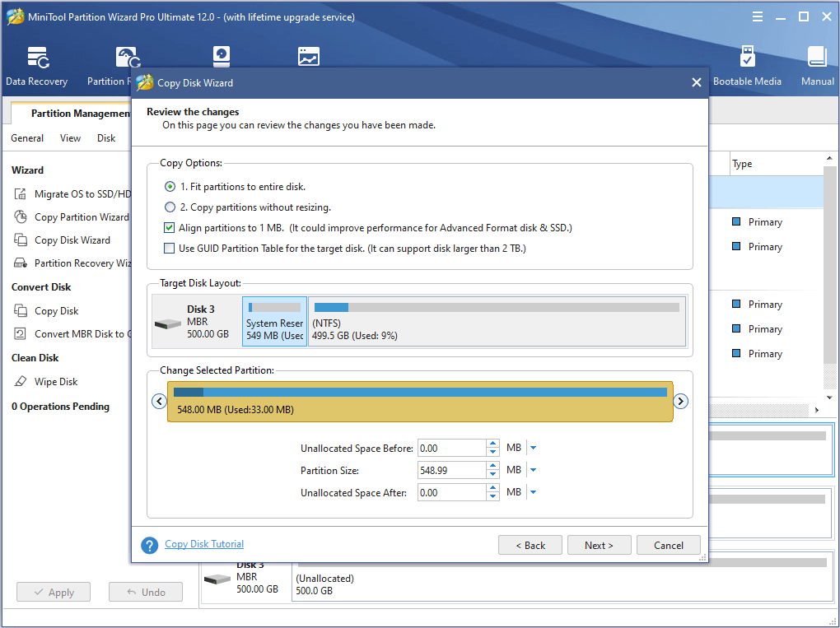The height and width of the screenshot is (628, 840).
Task: Click the 0 Operations Pending text
Action: [x=60, y=407]
